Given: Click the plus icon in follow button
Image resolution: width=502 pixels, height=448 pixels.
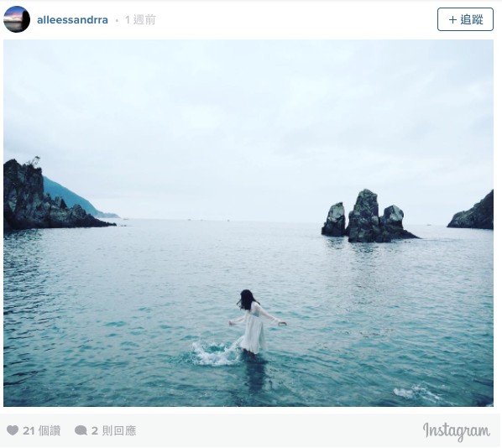Looking at the screenshot, I should click(452, 20).
